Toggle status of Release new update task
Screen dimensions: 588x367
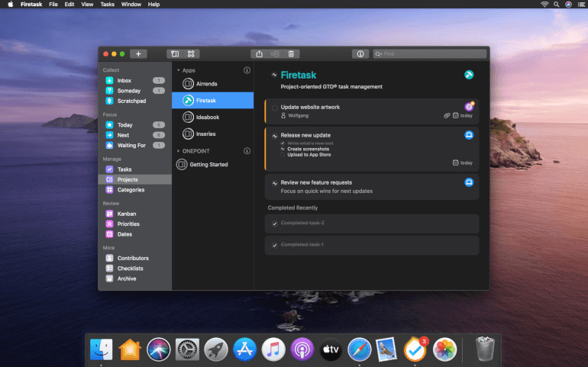click(274, 136)
